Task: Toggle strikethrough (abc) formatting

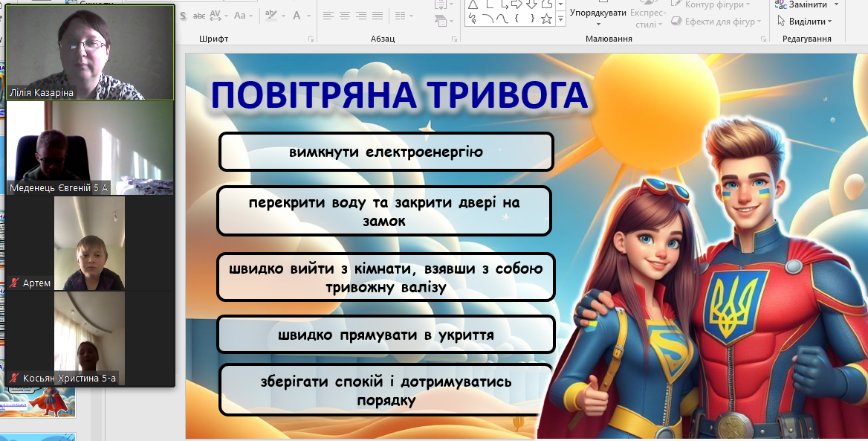Action: tap(198, 16)
